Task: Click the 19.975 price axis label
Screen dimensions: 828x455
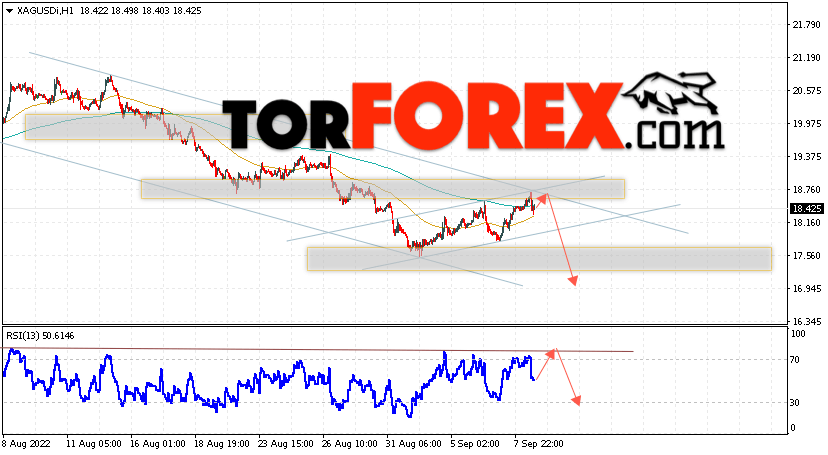Action: (x=807, y=124)
